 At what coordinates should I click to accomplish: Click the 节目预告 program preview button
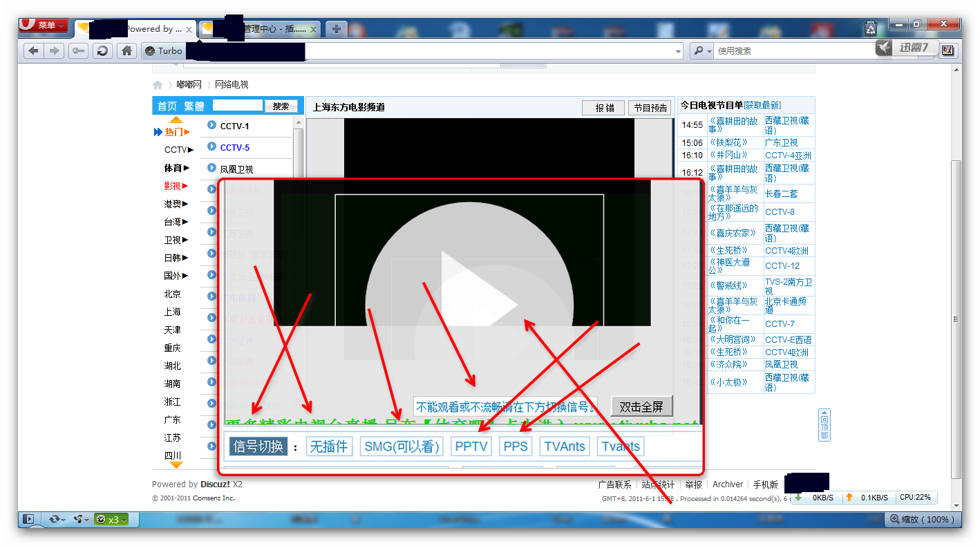click(650, 108)
